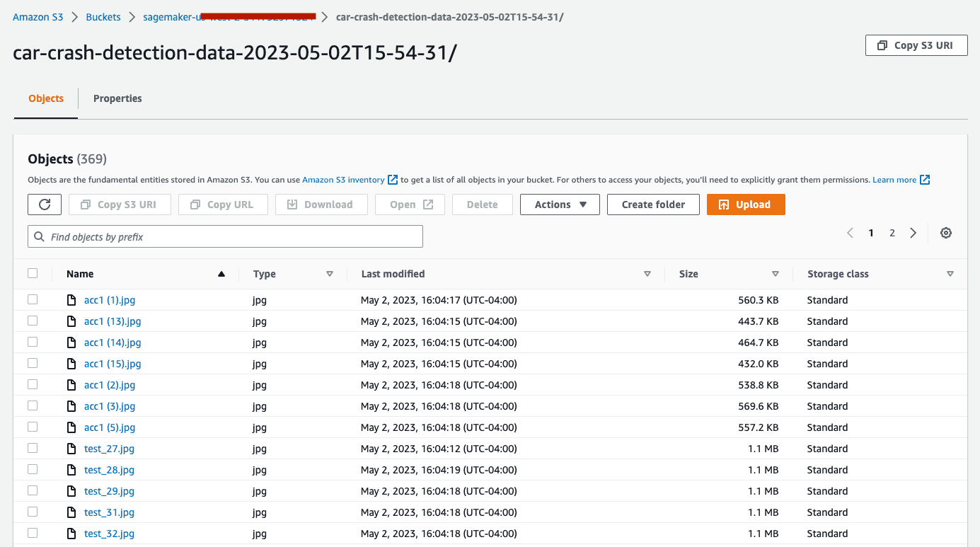Tick the checkbox for acc1 (14).jpg

pos(33,342)
